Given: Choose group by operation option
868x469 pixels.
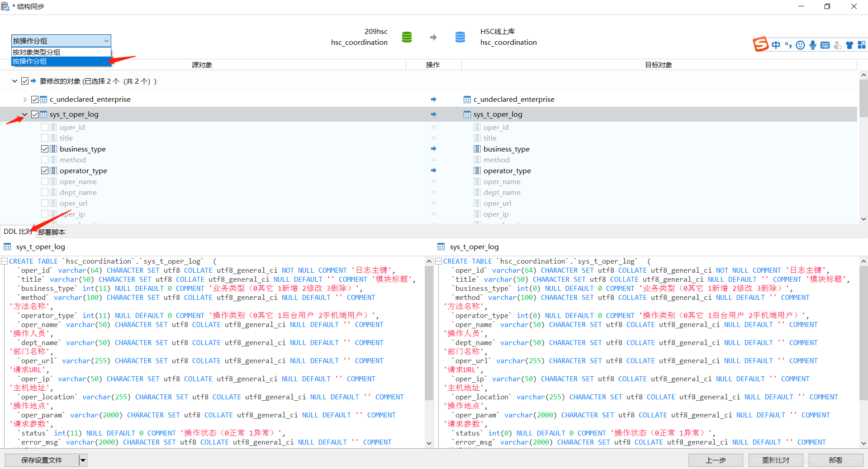Looking at the screenshot, I should [61, 61].
